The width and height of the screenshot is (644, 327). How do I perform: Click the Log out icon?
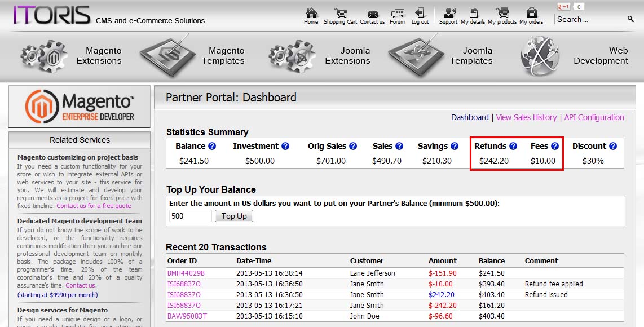tap(420, 13)
